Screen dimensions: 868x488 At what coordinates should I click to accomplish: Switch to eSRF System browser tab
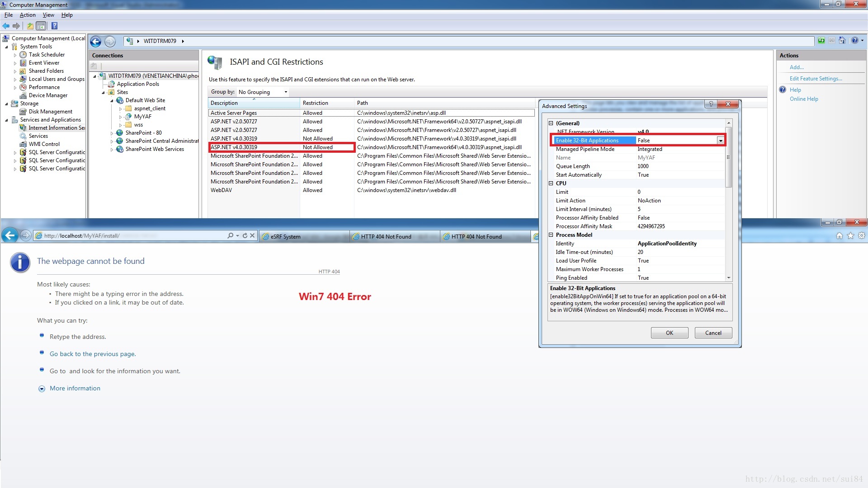pos(304,236)
